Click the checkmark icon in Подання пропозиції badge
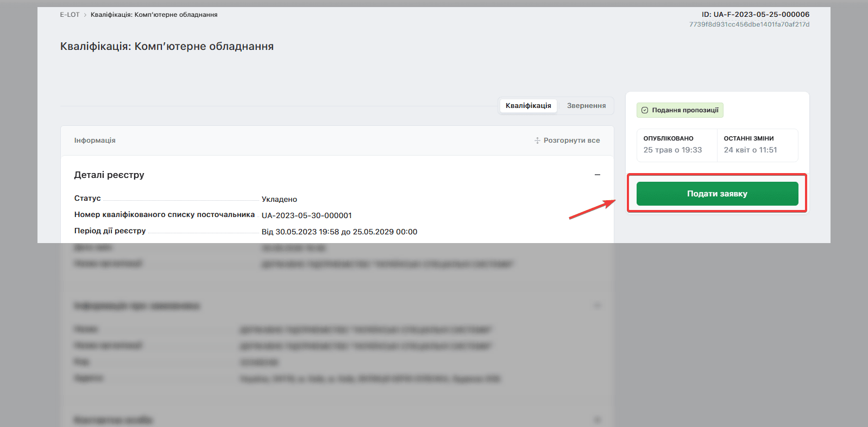Viewport: 868px width, 427px height. click(645, 110)
